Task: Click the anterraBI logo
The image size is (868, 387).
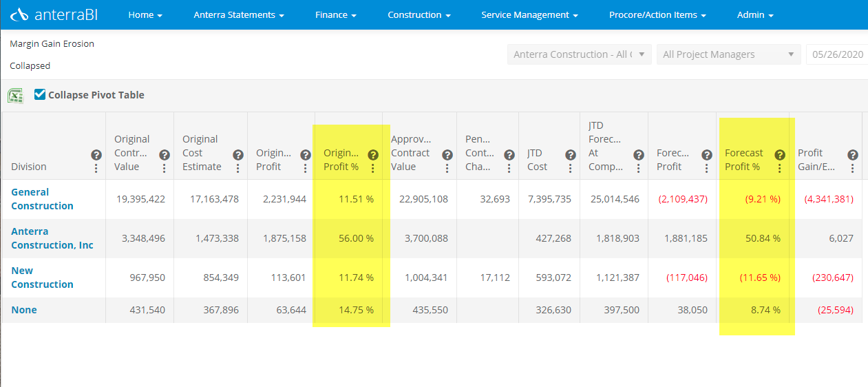Action: (54, 14)
